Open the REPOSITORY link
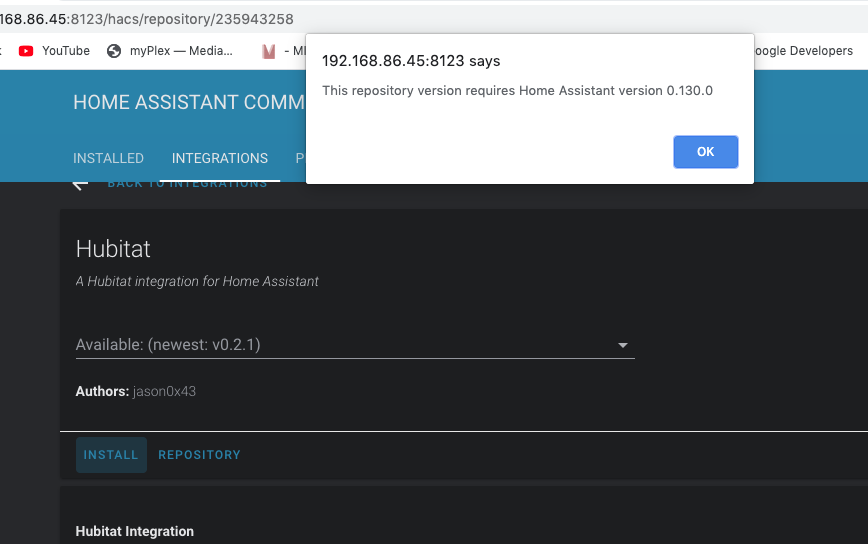868x544 pixels. click(x=199, y=455)
